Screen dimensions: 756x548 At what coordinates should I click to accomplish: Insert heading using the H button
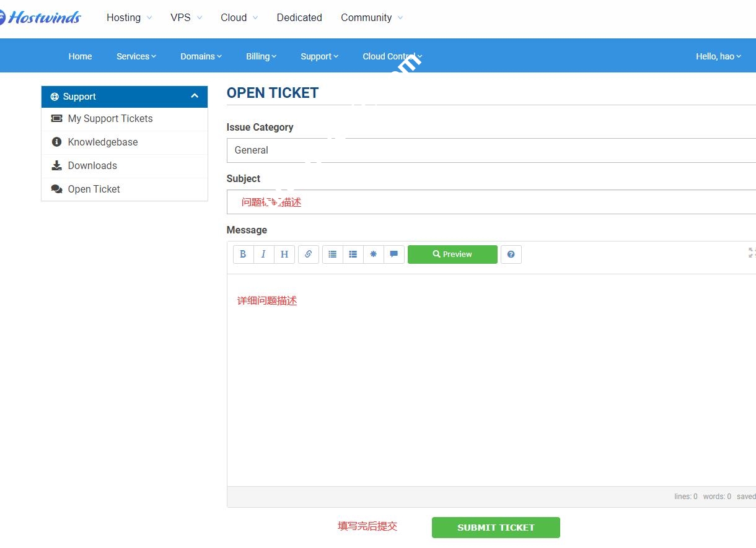click(x=284, y=254)
